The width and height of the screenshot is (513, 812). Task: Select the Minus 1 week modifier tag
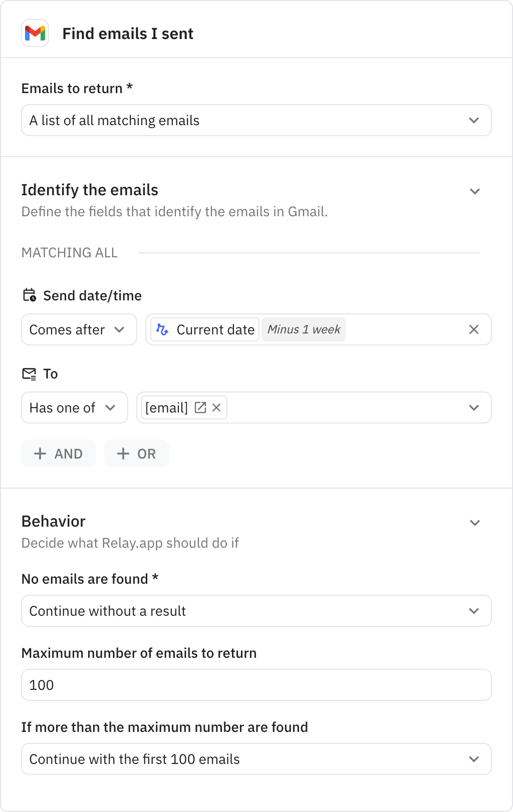(304, 329)
